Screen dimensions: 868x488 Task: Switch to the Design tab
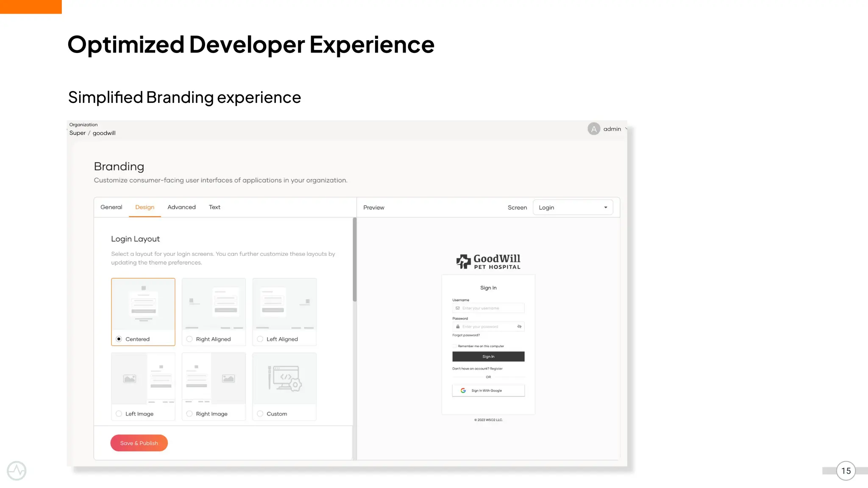[x=145, y=207]
